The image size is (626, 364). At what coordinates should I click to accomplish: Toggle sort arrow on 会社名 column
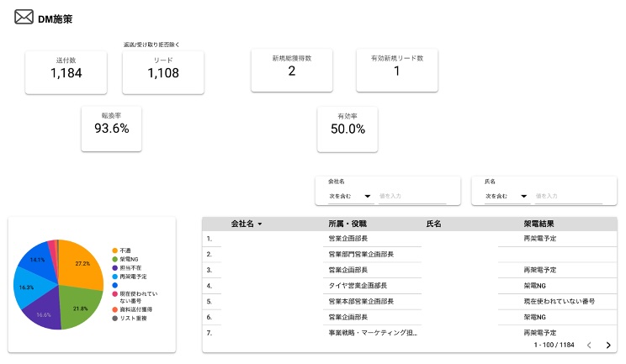click(x=260, y=224)
